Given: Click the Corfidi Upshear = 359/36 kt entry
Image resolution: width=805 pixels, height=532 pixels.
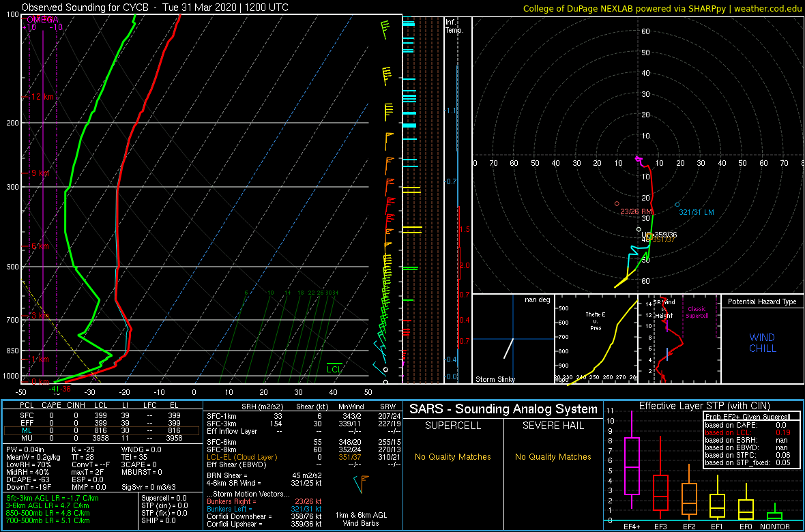Looking at the screenshot, I should (264, 523).
